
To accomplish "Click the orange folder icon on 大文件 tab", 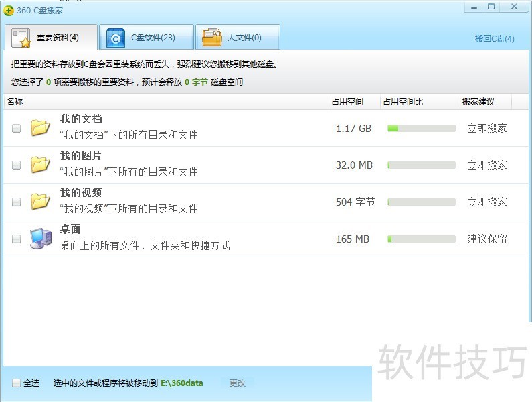I will [x=212, y=38].
